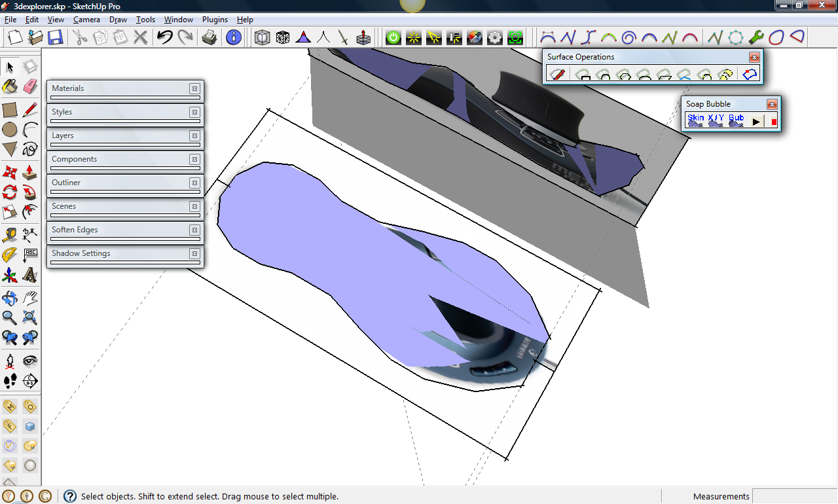The width and height of the screenshot is (838, 504).
Task: Expand the Styles panel title
Action: [62, 112]
